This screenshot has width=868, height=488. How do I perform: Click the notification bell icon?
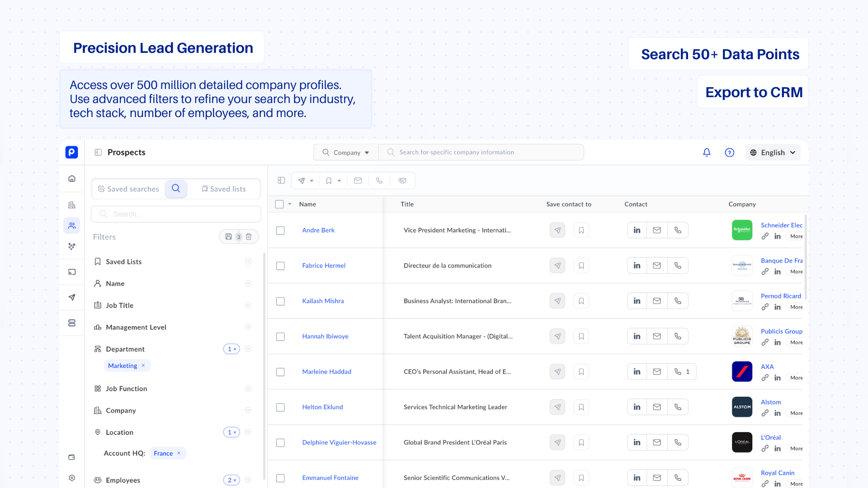click(x=707, y=152)
